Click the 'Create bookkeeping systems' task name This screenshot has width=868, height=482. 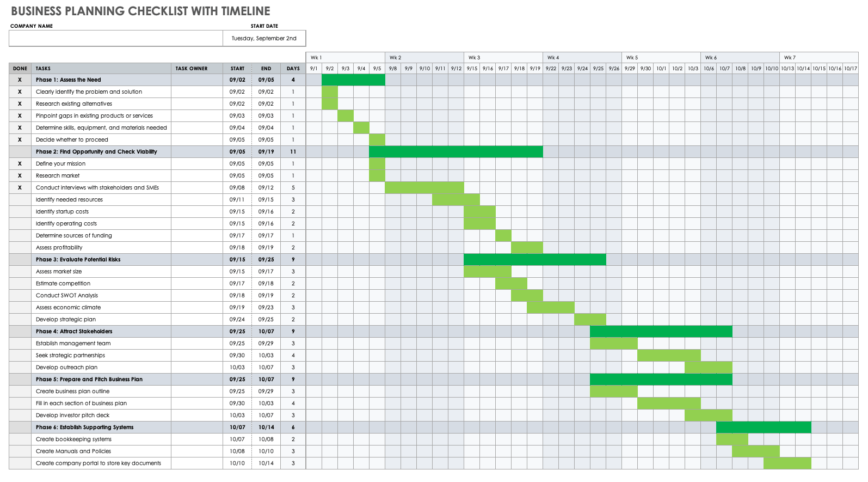[x=74, y=440]
